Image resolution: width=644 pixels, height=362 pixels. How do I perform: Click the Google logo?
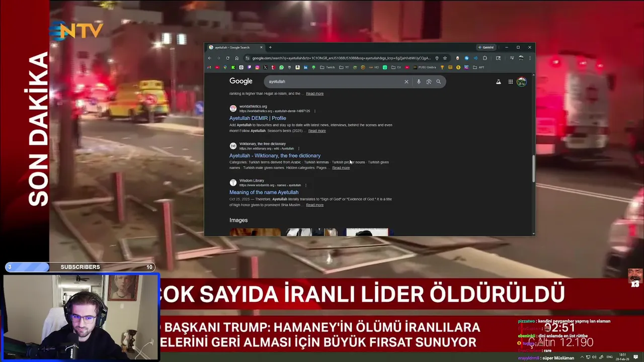(241, 81)
